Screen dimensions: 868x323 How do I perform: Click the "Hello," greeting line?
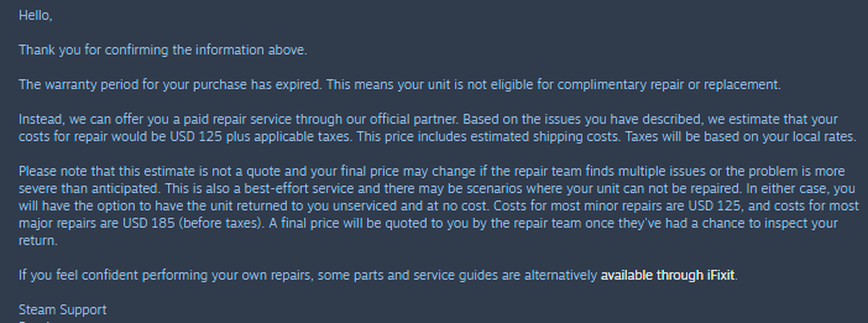(35, 16)
